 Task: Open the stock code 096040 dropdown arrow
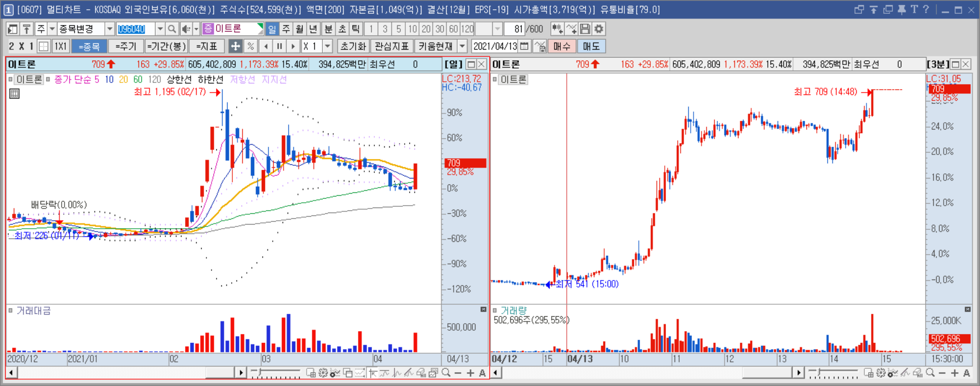point(160,29)
